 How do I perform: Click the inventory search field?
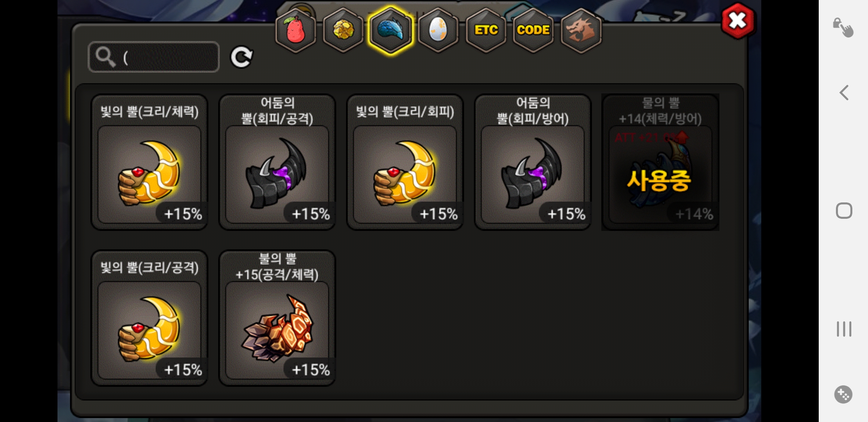coord(154,57)
